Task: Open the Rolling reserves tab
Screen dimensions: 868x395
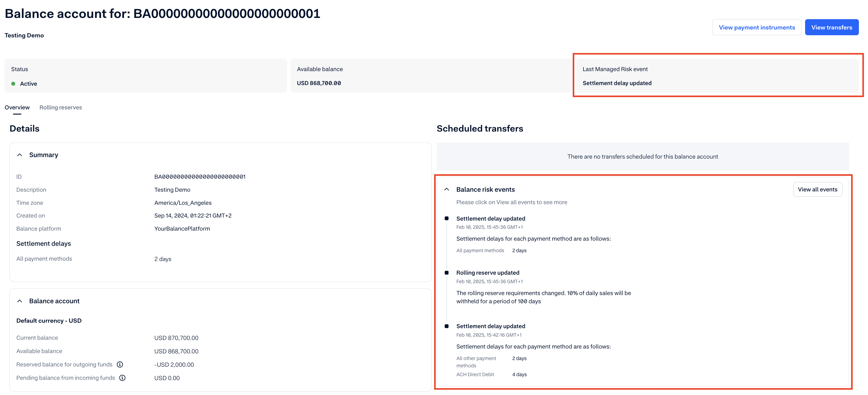Action: point(61,108)
